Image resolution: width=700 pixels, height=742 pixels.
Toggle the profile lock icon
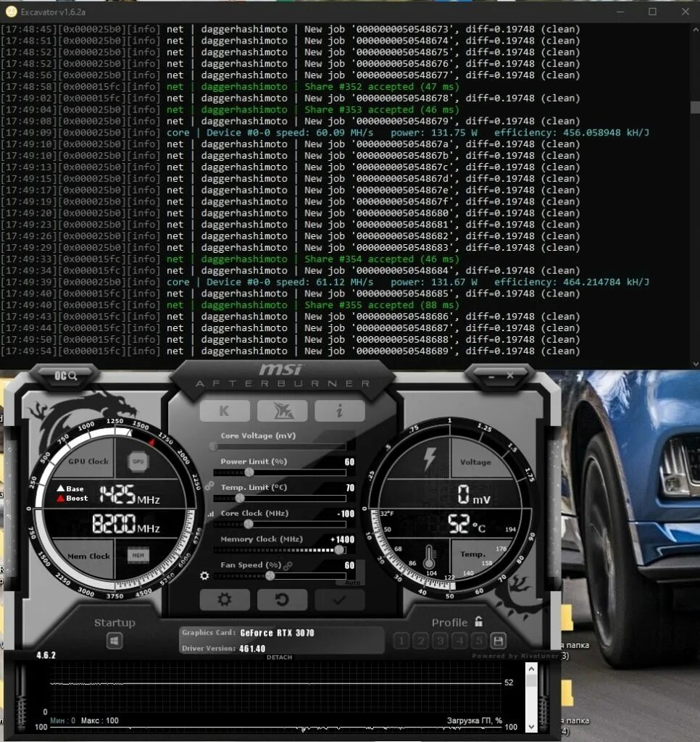coord(478,622)
